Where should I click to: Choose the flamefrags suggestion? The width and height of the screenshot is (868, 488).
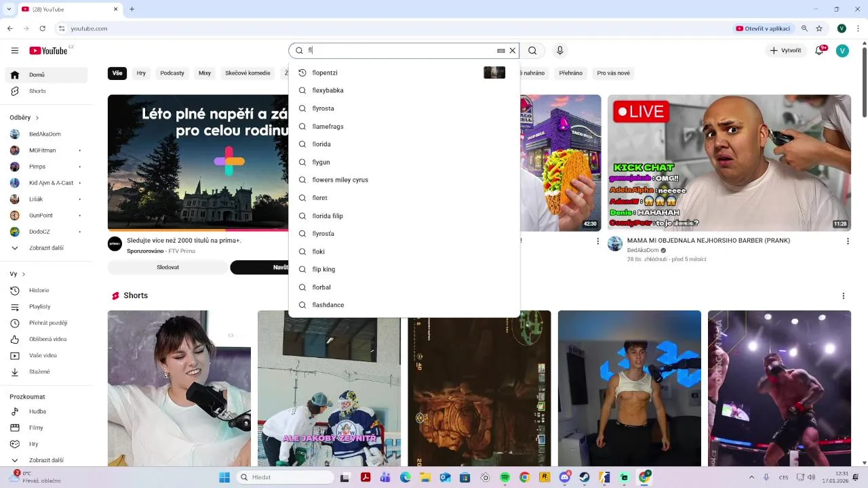click(x=404, y=126)
